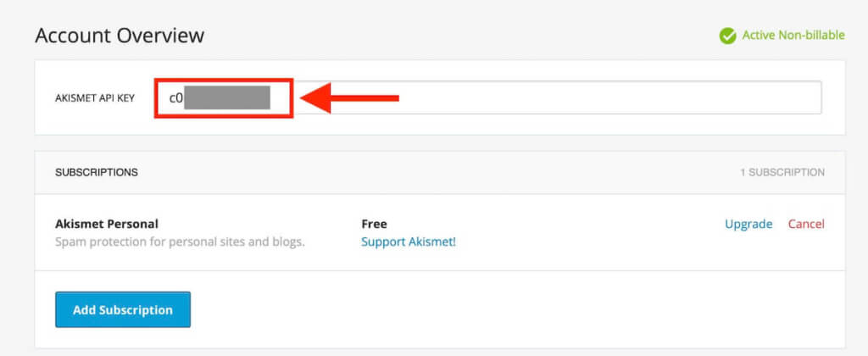This screenshot has width=868, height=356.
Task: Click the spam protection description text
Action: click(x=181, y=242)
